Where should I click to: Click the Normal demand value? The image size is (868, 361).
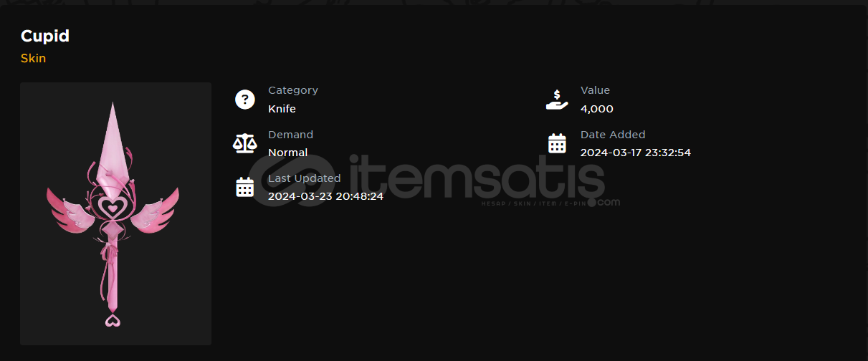(x=287, y=153)
